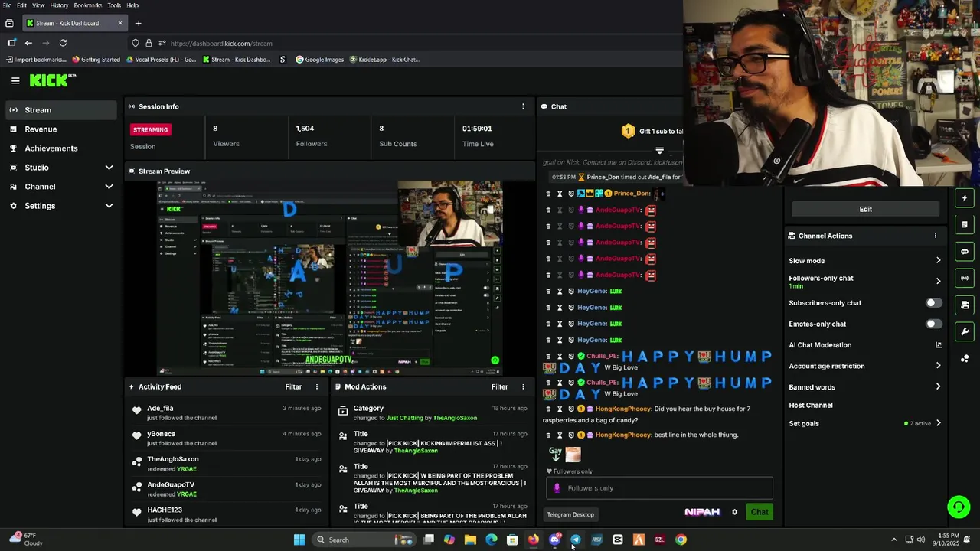Open Firefox from the taskbar

pos(534,540)
